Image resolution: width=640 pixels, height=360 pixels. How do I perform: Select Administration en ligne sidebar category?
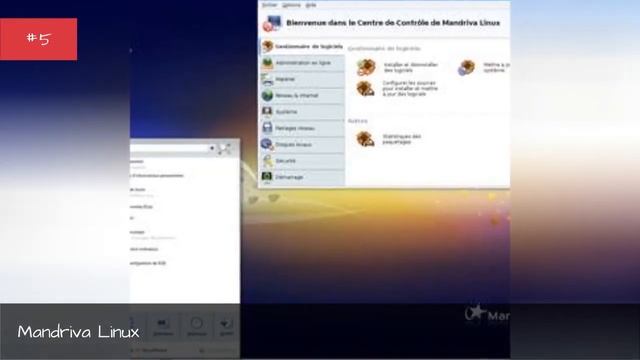tap(302, 63)
